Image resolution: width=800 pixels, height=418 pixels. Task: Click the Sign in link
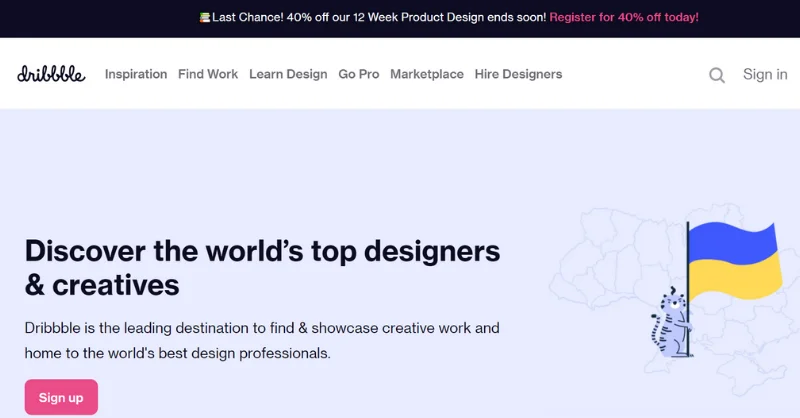[x=765, y=74]
